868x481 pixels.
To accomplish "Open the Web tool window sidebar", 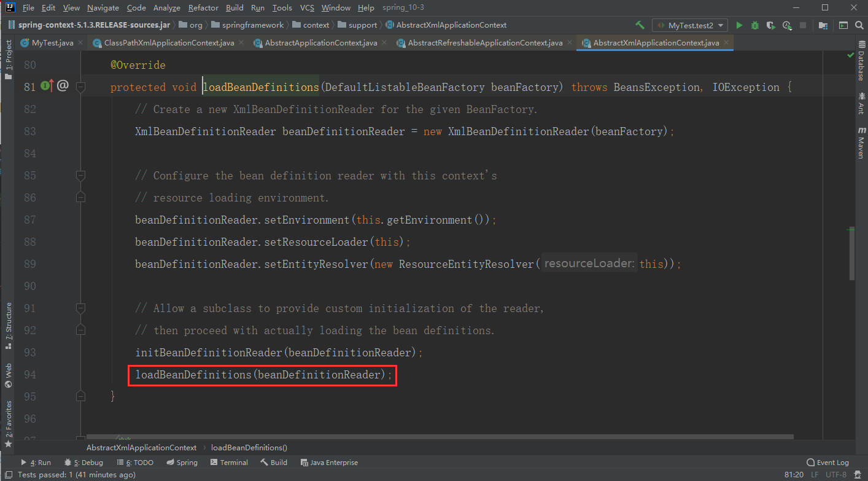I will coord(9,375).
